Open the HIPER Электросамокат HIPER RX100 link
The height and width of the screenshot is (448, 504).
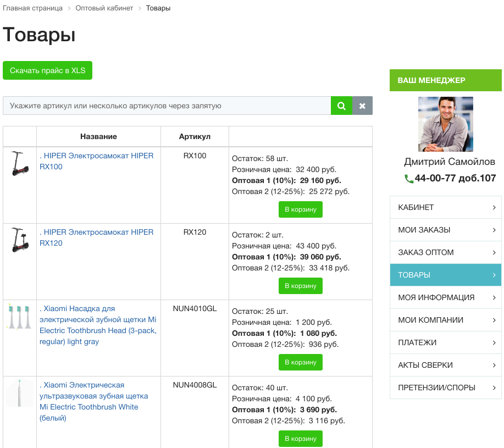pos(96,161)
